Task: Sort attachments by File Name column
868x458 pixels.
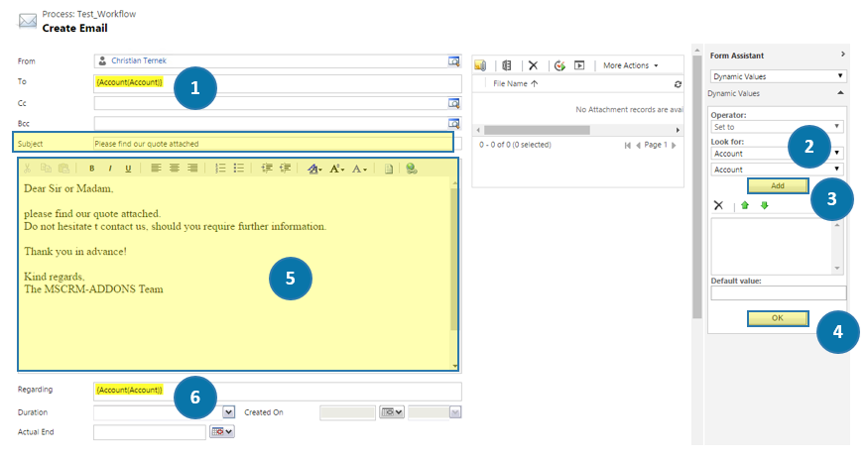Action: point(516,84)
